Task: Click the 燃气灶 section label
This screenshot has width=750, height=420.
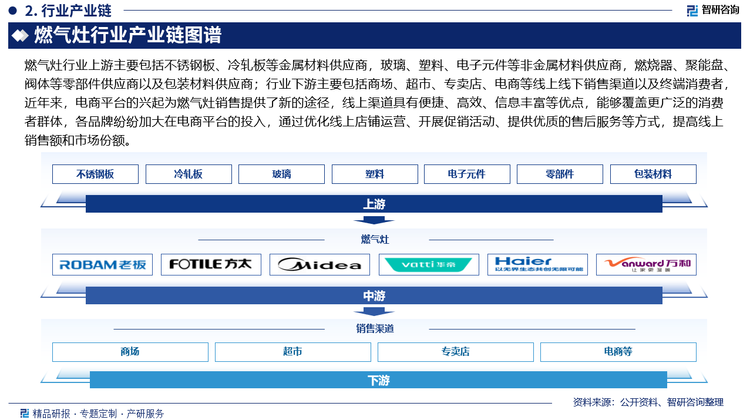Action: pyautogui.click(x=375, y=239)
